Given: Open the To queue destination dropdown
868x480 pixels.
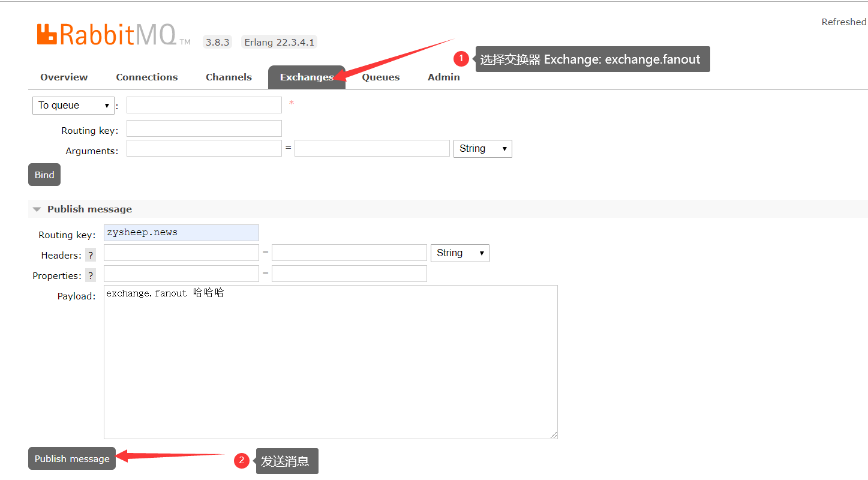Looking at the screenshot, I should (x=73, y=106).
